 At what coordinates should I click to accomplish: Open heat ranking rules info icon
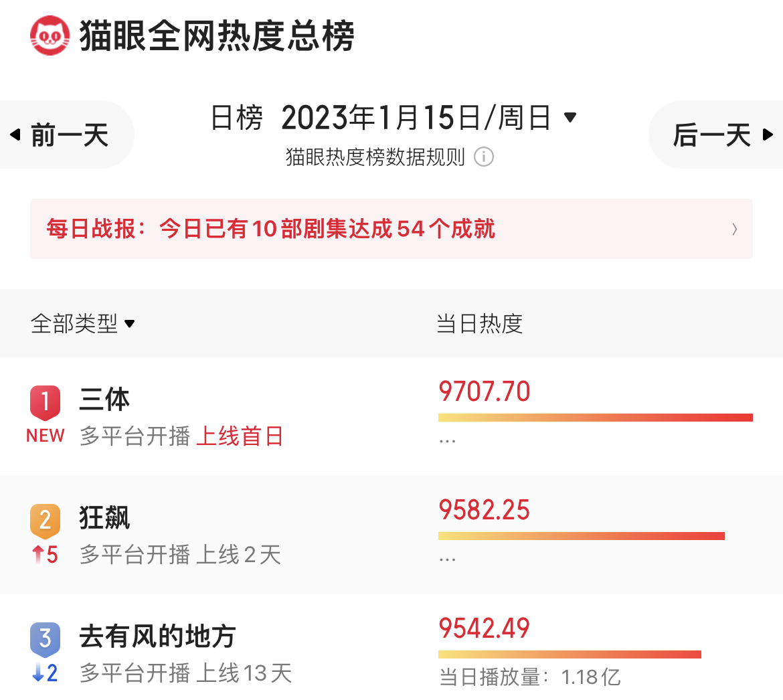click(x=484, y=157)
